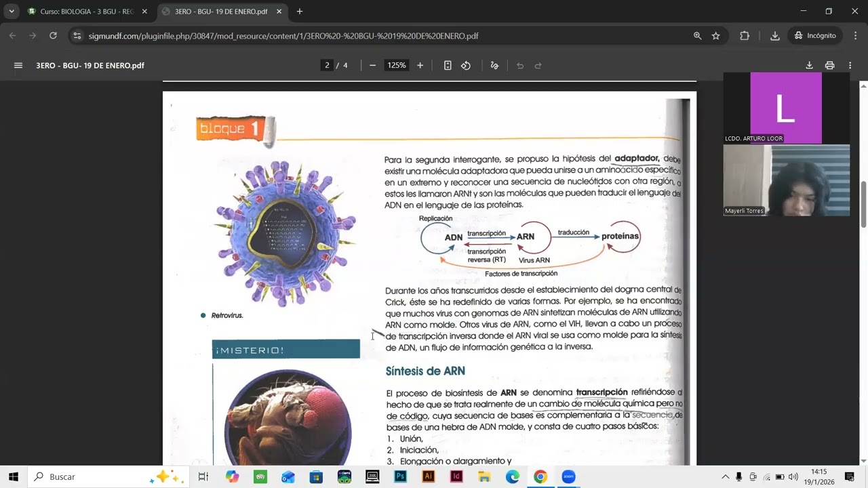
Task: Close the Curso BIOLOGIA tab
Action: pyautogui.click(x=144, y=12)
